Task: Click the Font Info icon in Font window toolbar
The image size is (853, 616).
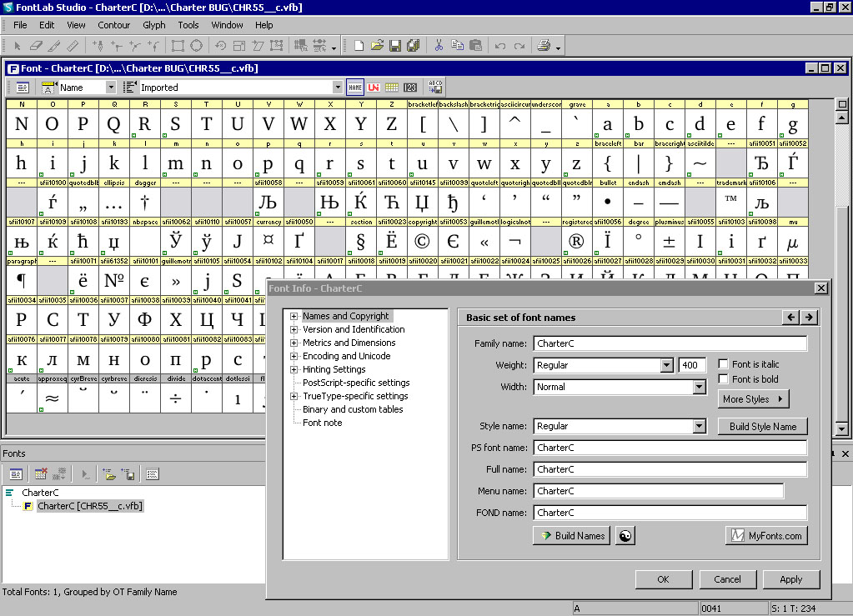Action: 23,87
